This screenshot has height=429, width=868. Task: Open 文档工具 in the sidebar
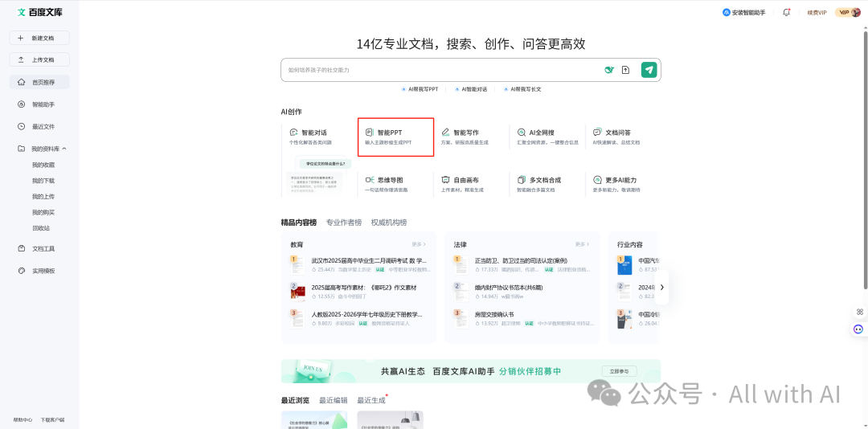coord(36,248)
